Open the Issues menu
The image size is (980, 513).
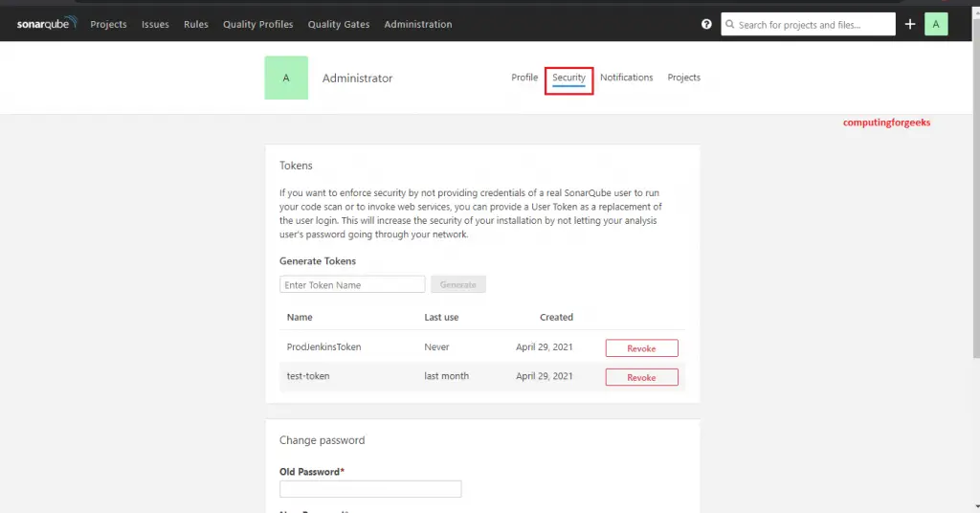[155, 24]
